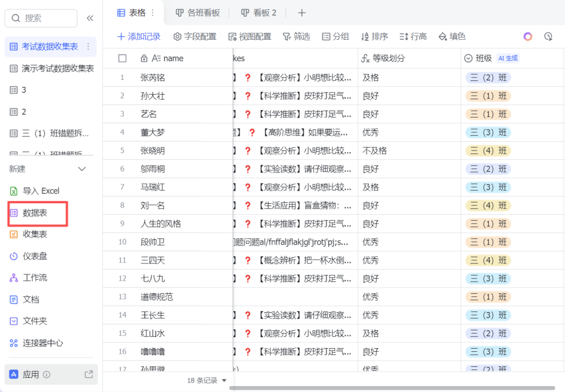The image size is (565, 392).
Task: Switch to the 各班看板 tab
Action: (x=199, y=13)
